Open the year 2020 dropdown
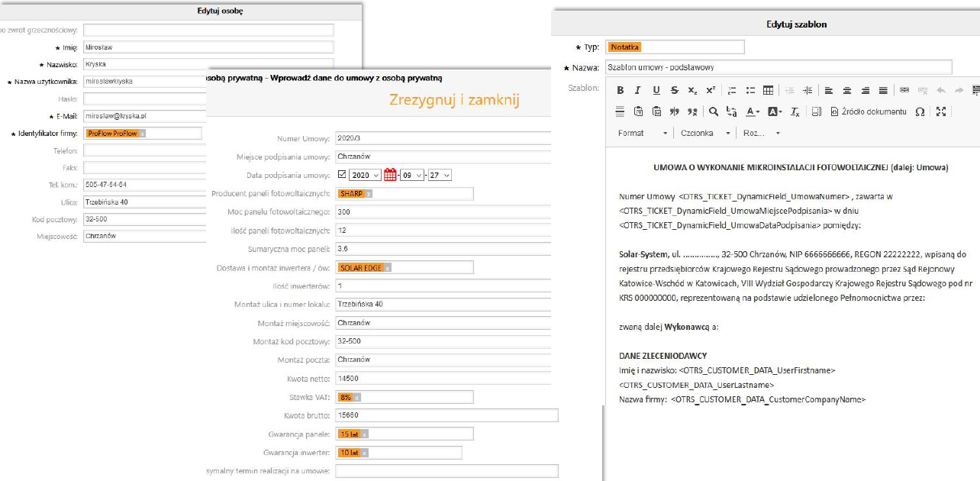Image resolution: width=980 pixels, height=481 pixels. (x=365, y=175)
